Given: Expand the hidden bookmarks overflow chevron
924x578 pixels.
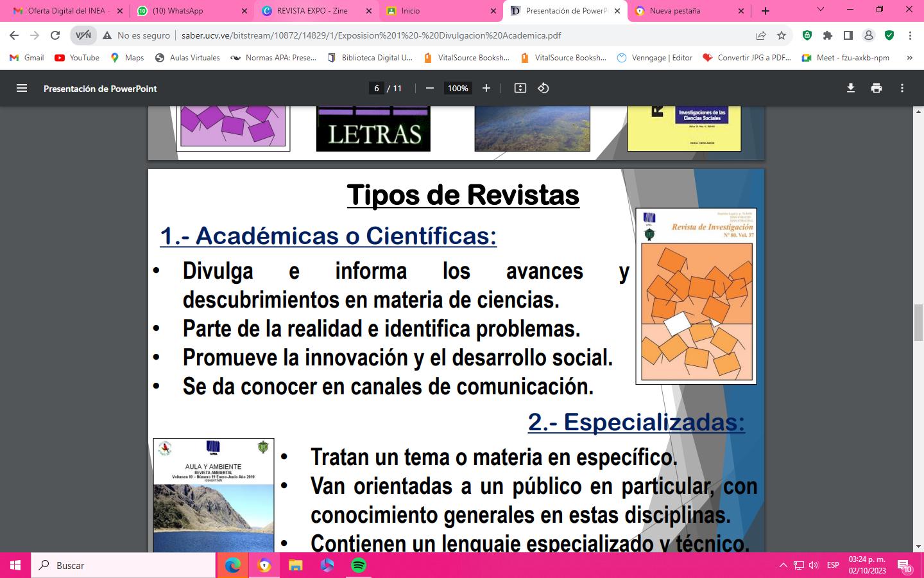Looking at the screenshot, I should pyautogui.click(x=909, y=58).
